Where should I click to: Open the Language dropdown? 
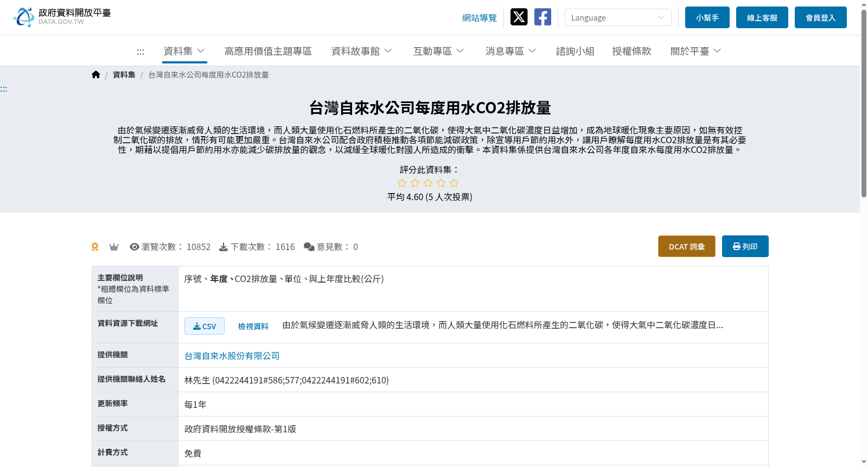click(618, 17)
